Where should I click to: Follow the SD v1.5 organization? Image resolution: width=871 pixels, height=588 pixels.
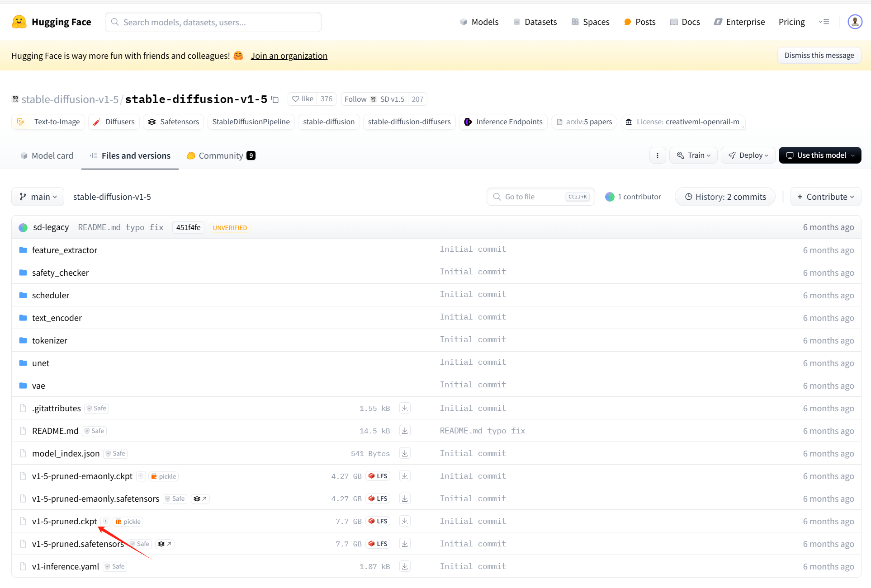(x=374, y=99)
